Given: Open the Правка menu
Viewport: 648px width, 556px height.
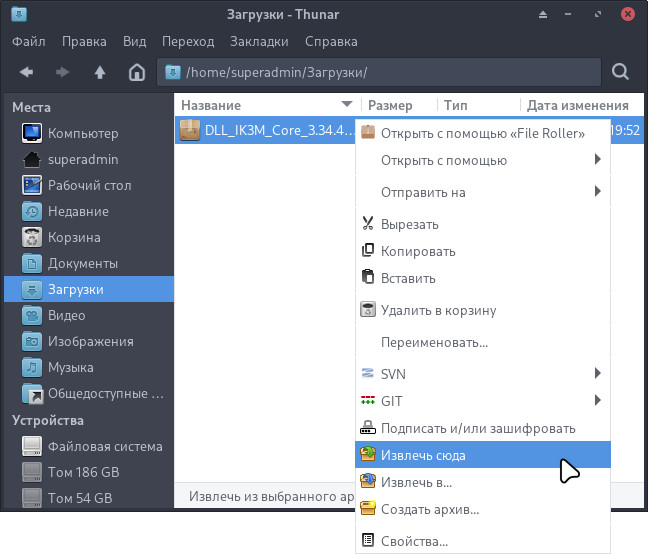Looking at the screenshot, I should pyautogui.click(x=84, y=42).
